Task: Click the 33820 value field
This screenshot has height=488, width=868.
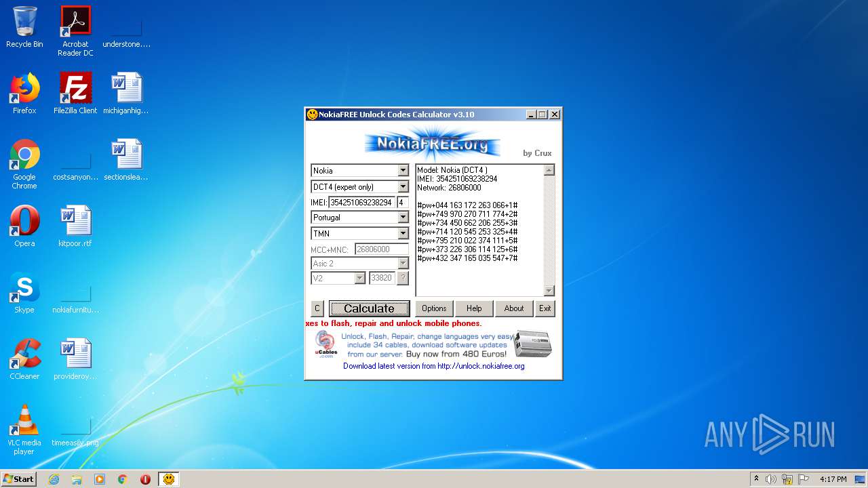Action: 382,279
